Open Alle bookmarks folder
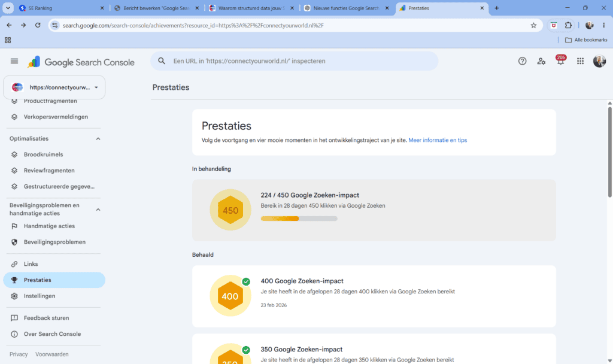 pos(586,40)
